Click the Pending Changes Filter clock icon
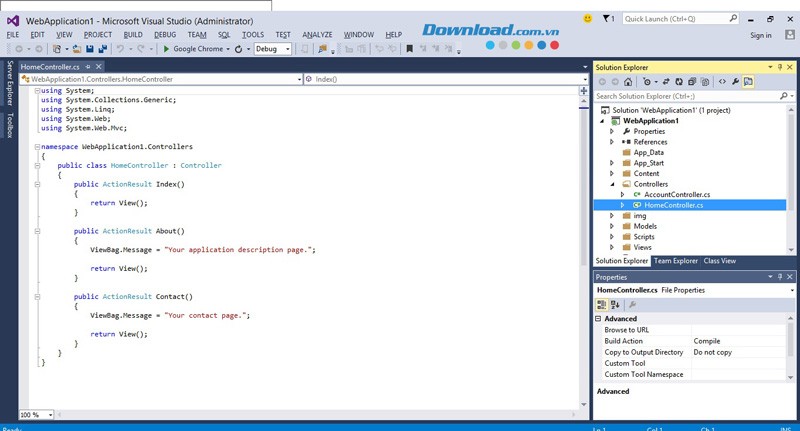 pyautogui.click(x=647, y=82)
